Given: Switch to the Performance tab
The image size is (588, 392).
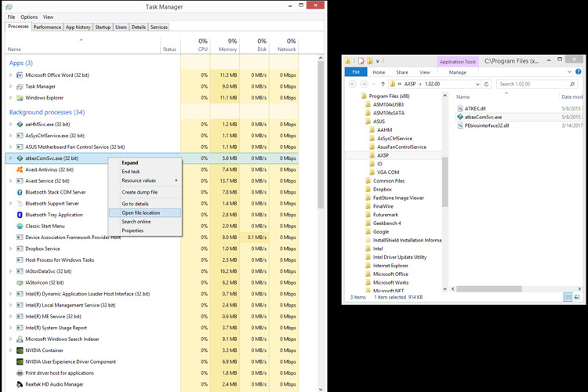Looking at the screenshot, I should (47, 27).
